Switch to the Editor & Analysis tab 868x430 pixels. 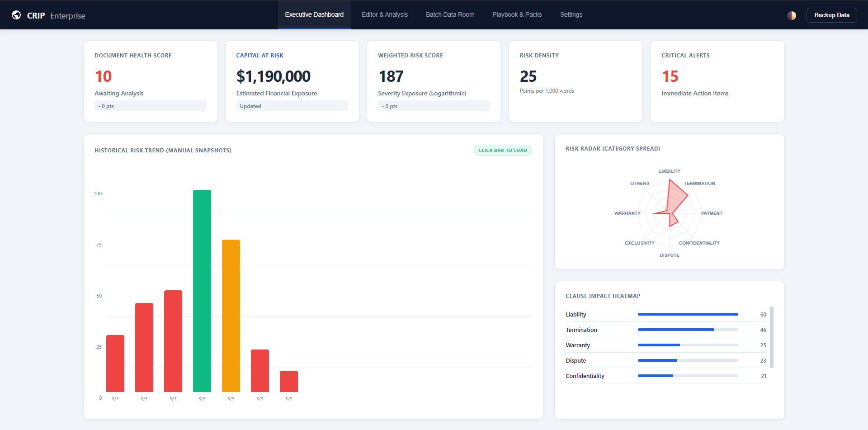tap(384, 14)
